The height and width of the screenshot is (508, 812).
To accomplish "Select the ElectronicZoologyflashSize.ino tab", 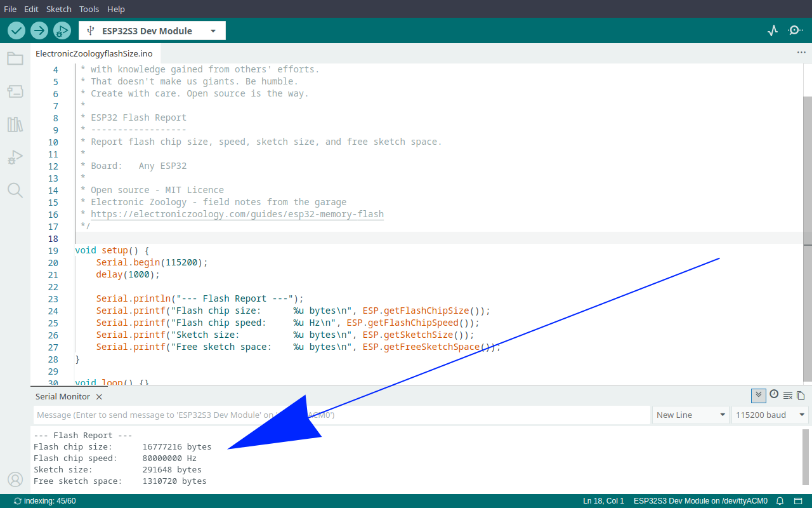I will [94, 53].
